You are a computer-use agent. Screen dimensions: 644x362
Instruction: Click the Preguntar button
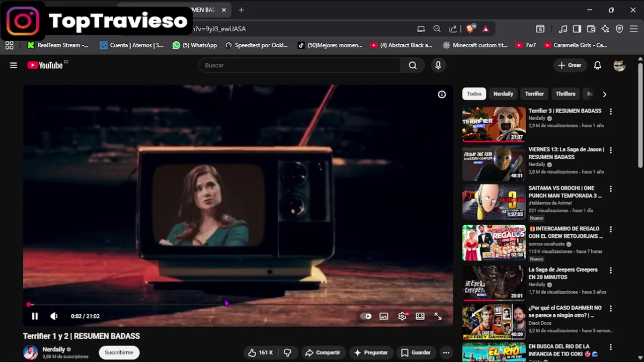click(x=371, y=353)
